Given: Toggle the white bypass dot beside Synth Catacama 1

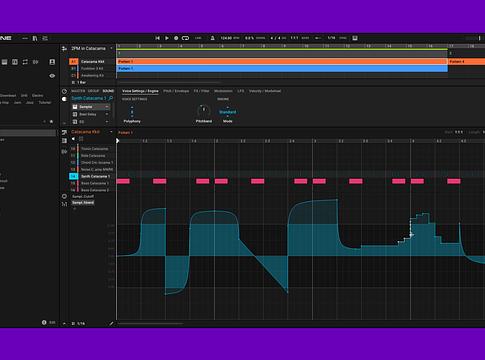Looking at the screenshot, I should pyautogui.click(x=64, y=99).
